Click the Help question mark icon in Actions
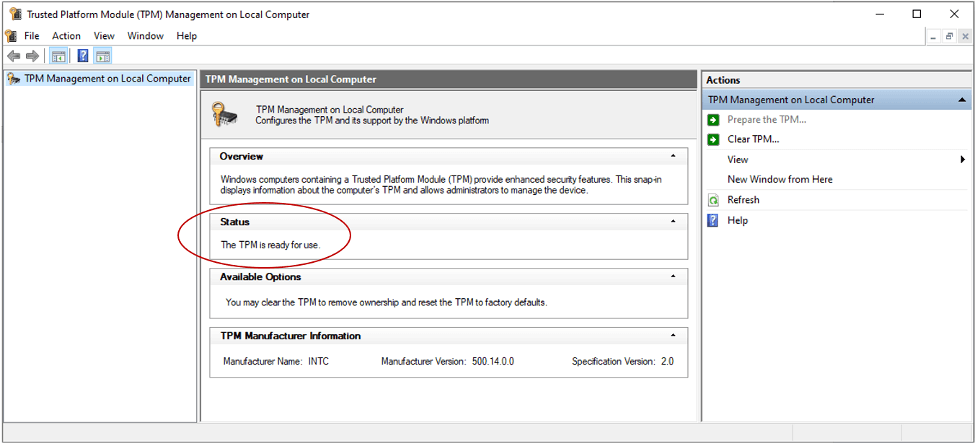The width and height of the screenshot is (977, 445). coord(713,220)
